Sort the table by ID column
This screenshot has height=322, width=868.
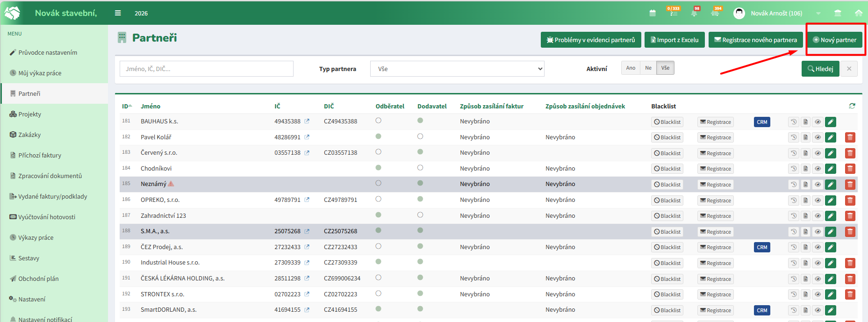click(x=127, y=106)
